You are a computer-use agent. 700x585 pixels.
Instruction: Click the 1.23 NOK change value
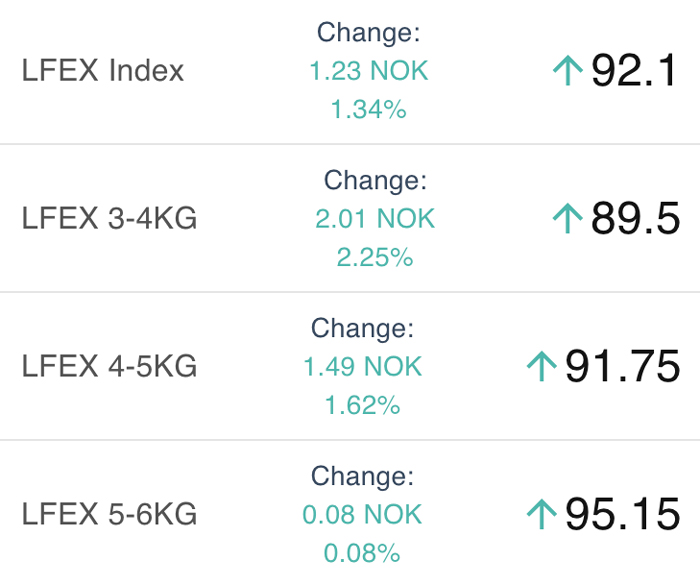pyautogui.click(x=369, y=71)
